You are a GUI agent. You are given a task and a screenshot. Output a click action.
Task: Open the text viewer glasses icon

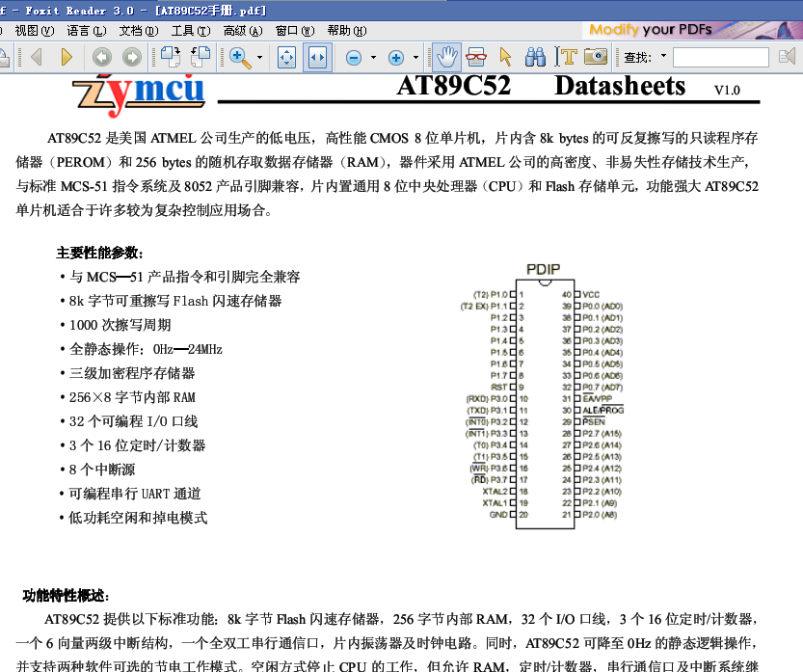(x=476, y=58)
